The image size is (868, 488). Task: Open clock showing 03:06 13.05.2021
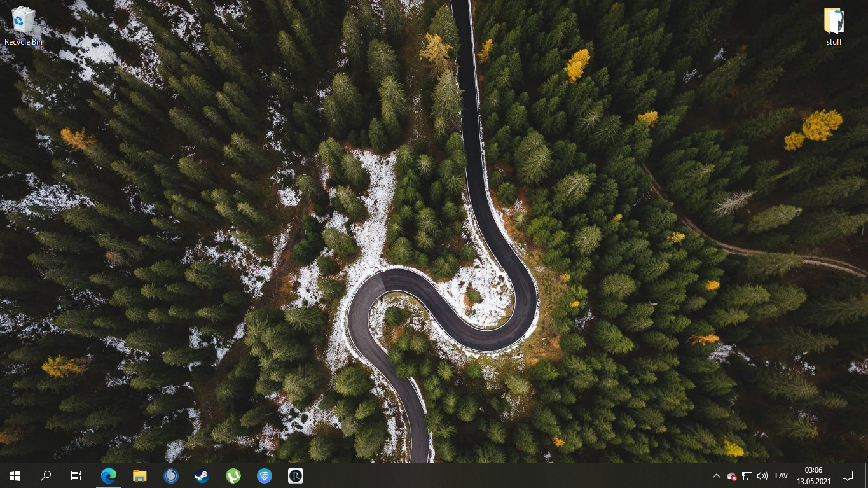pyautogui.click(x=813, y=475)
